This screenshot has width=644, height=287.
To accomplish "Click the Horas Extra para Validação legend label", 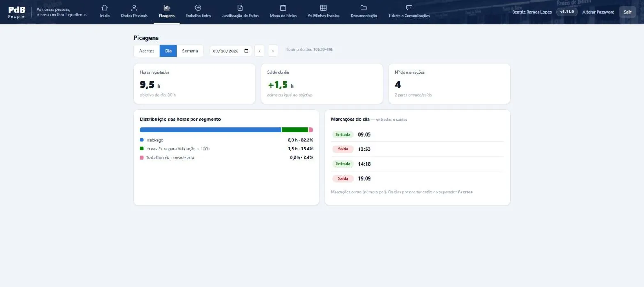I will [x=178, y=149].
